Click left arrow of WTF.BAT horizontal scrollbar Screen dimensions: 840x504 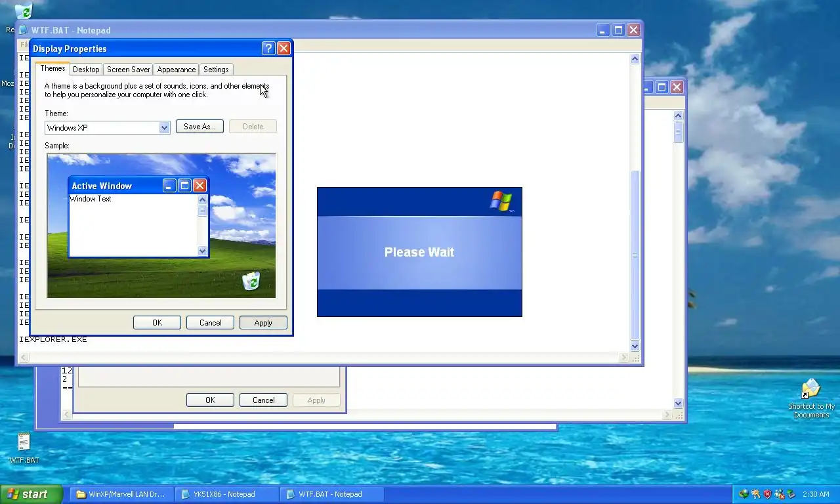24,358
